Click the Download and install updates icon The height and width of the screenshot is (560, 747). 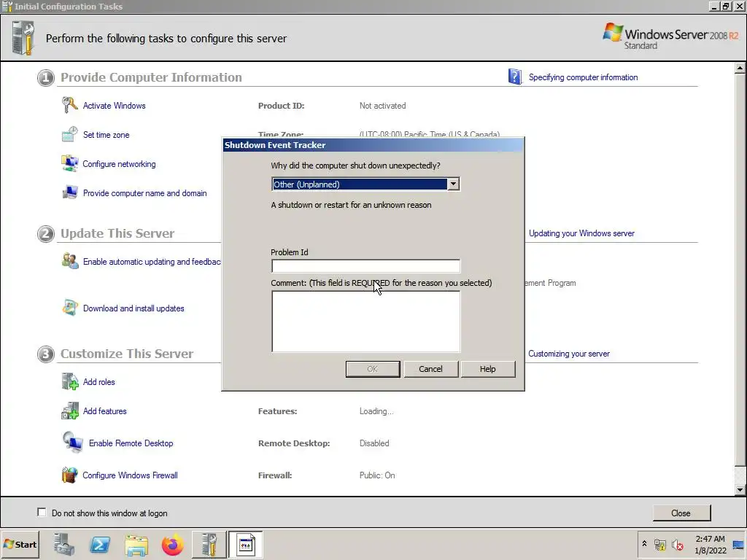click(x=70, y=308)
